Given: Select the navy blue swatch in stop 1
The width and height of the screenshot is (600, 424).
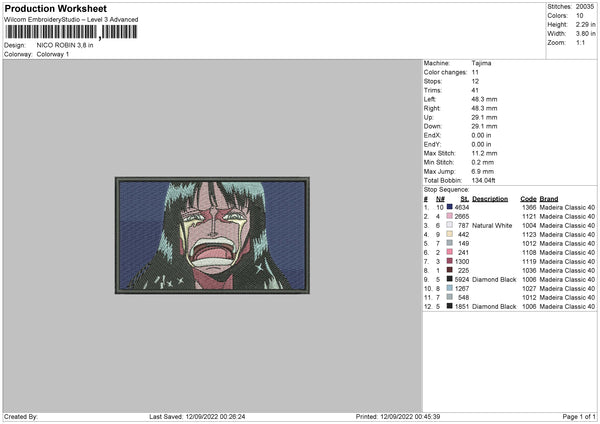Looking at the screenshot, I should click(x=450, y=207).
